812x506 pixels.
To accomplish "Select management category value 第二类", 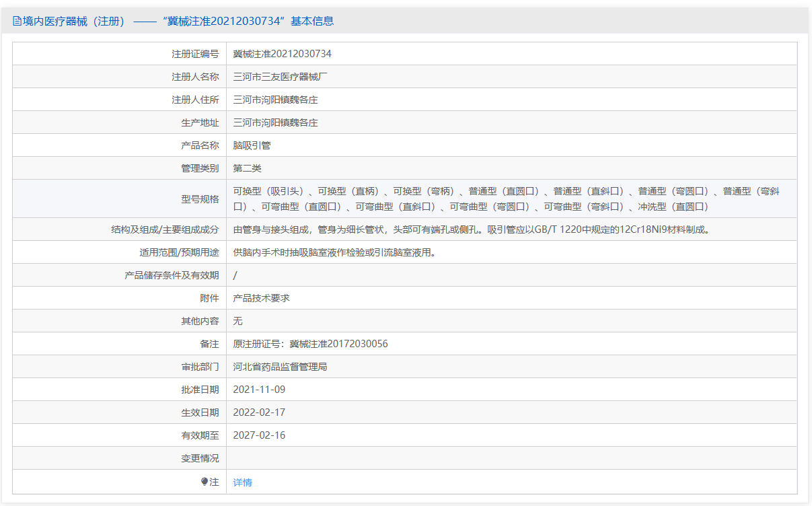I will (247, 168).
